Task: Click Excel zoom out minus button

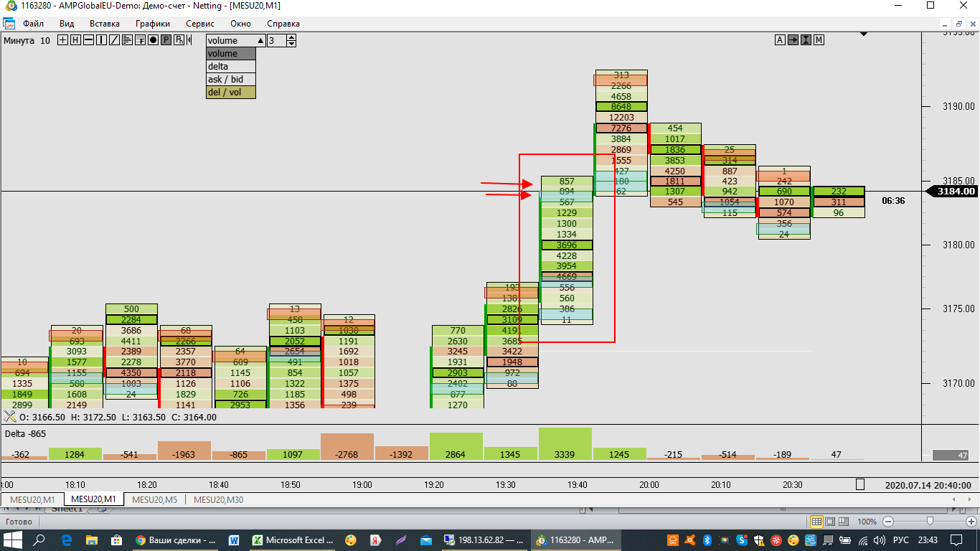Action: pyautogui.click(x=888, y=522)
